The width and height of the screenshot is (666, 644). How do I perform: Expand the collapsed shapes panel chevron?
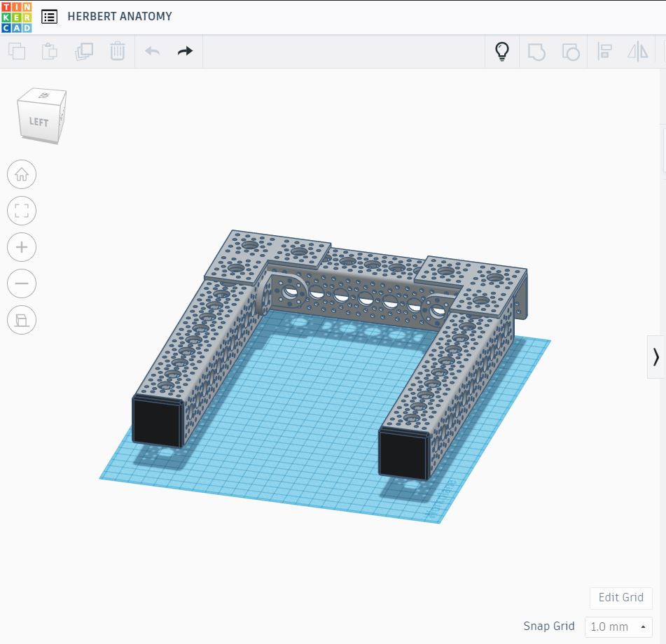coord(655,357)
